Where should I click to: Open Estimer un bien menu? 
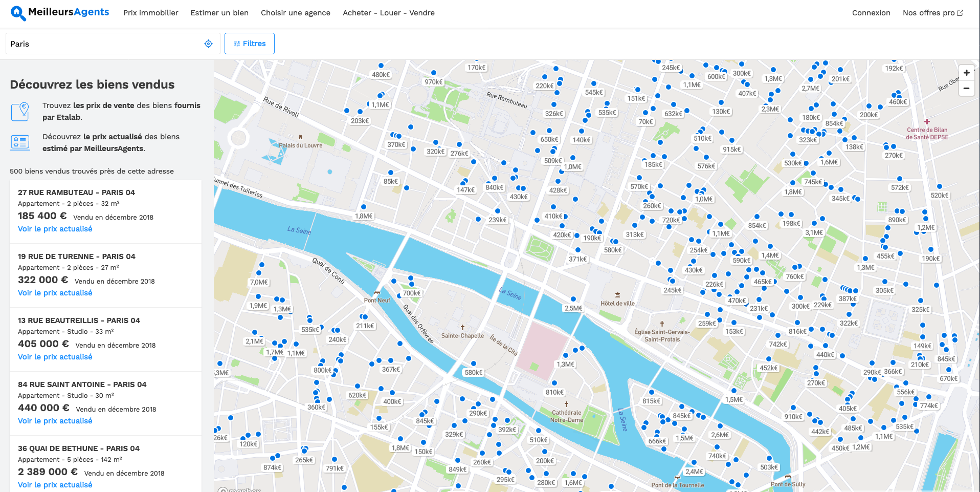[219, 13]
